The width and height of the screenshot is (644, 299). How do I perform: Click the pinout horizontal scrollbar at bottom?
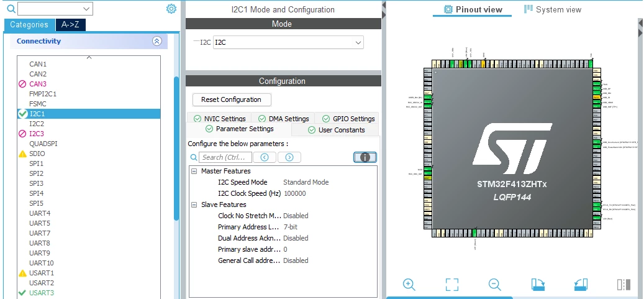(x=450, y=297)
